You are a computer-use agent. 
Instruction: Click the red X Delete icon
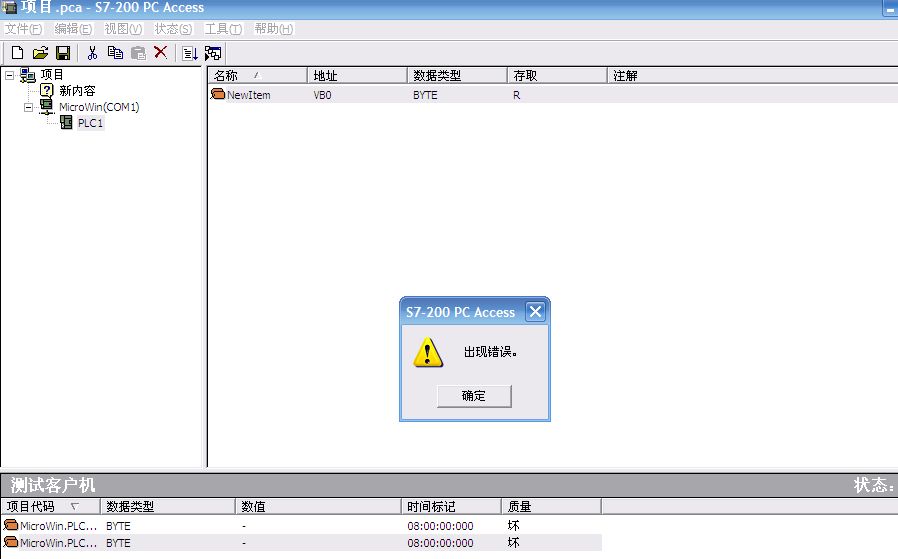tap(161, 53)
